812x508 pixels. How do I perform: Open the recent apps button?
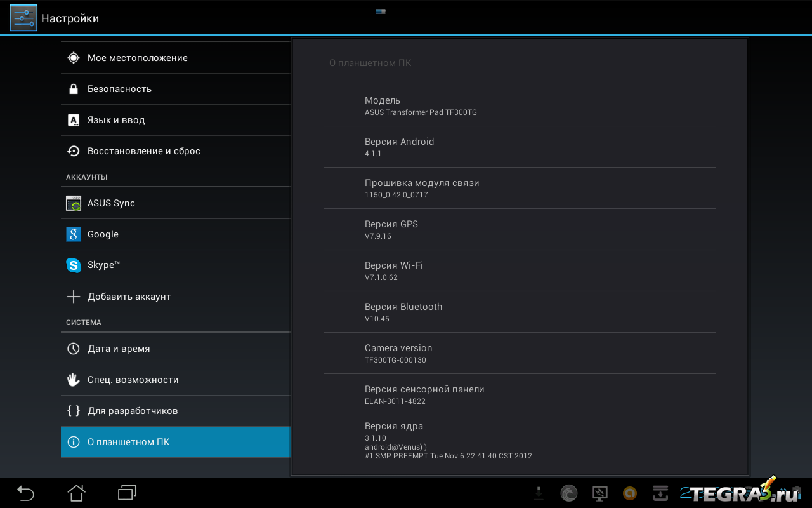(128, 493)
